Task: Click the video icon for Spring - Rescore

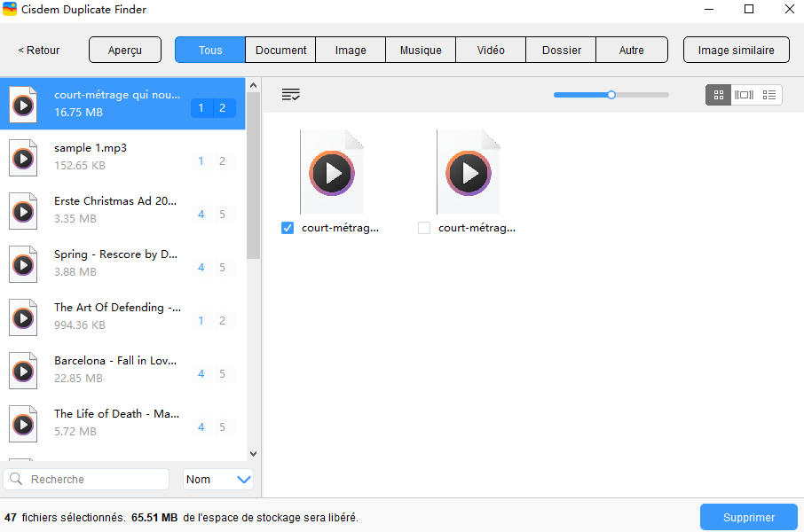Action: click(x=23, y=265)
